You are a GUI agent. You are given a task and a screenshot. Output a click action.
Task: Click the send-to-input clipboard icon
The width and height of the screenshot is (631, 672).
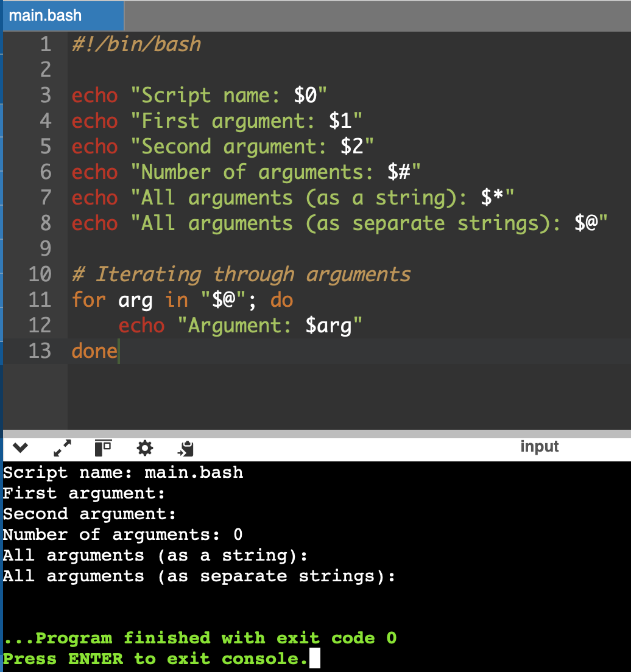tap(185, 449)
